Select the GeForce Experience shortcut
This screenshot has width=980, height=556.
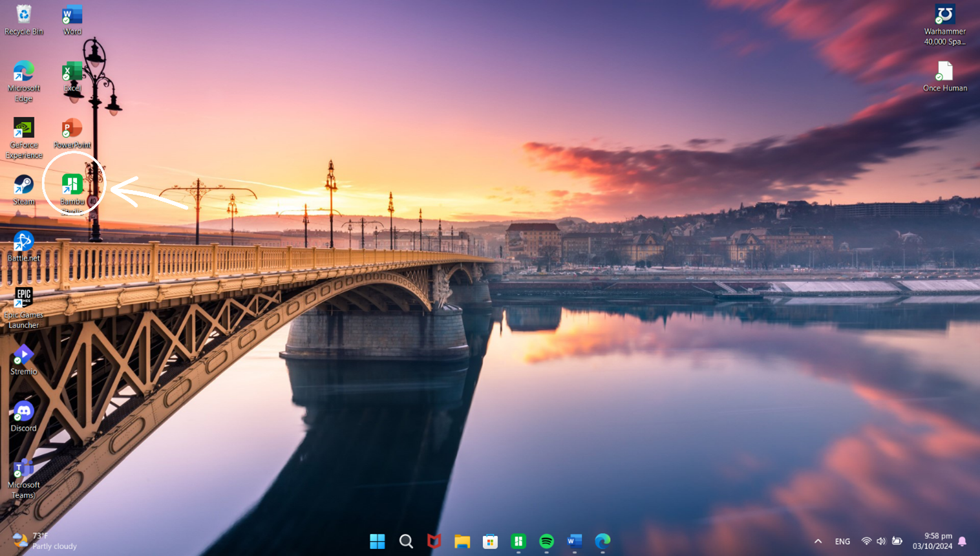(24, 129)
